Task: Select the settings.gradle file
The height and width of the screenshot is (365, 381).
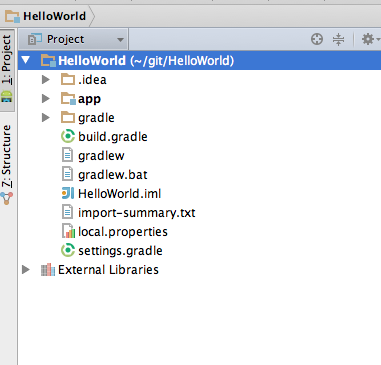Action: coord(120,251)
